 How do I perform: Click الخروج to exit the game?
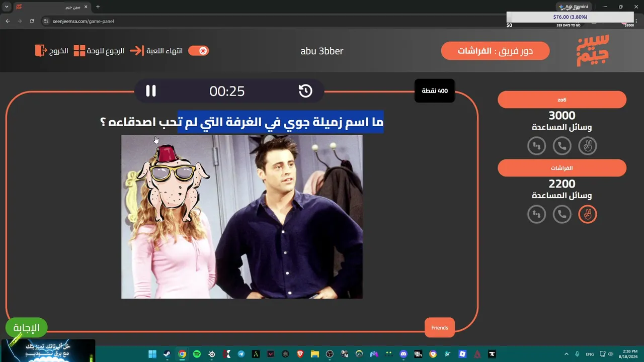[x=51, y=51]
